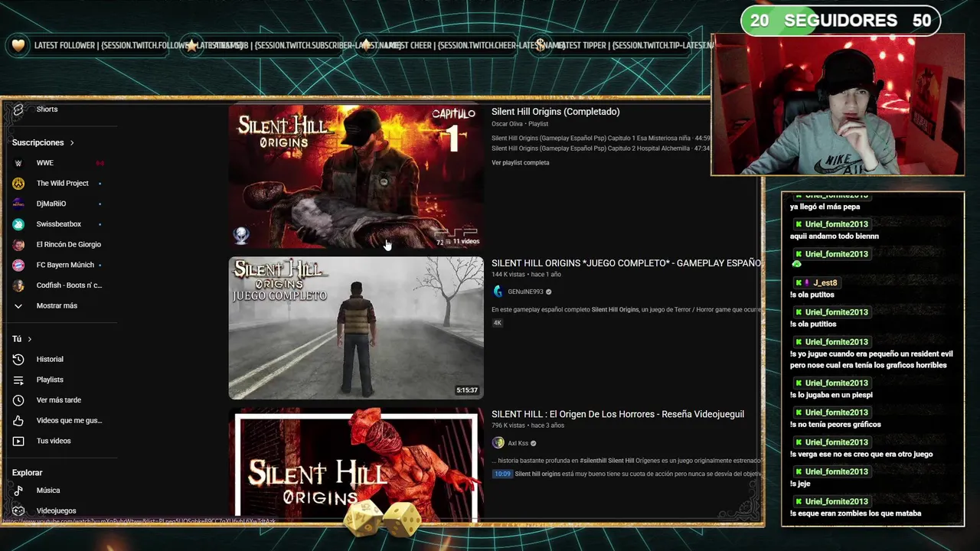
Task: Open the Oscar Oliva playlist channel link
Action: pos(508,124)
